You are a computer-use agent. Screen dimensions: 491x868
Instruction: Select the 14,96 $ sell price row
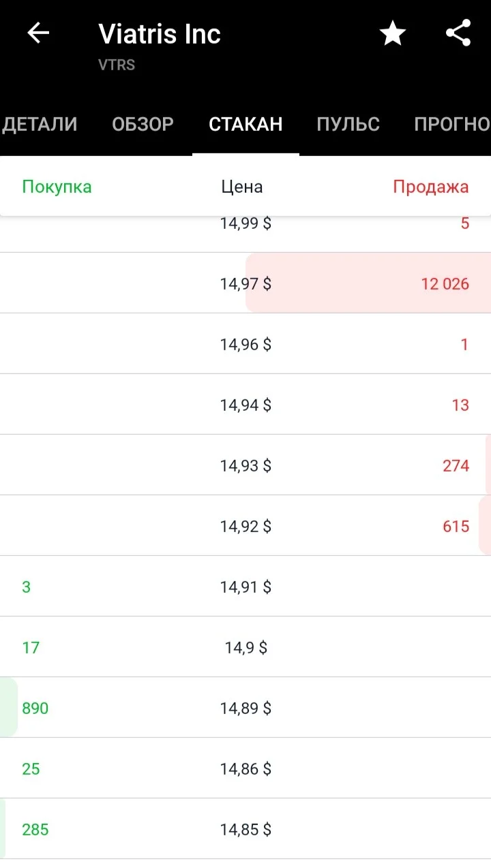(245, 344)
